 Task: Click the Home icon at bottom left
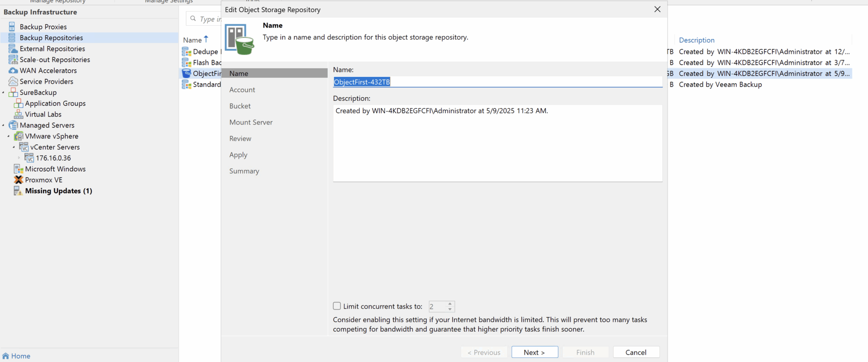click(x=5, y=356)
